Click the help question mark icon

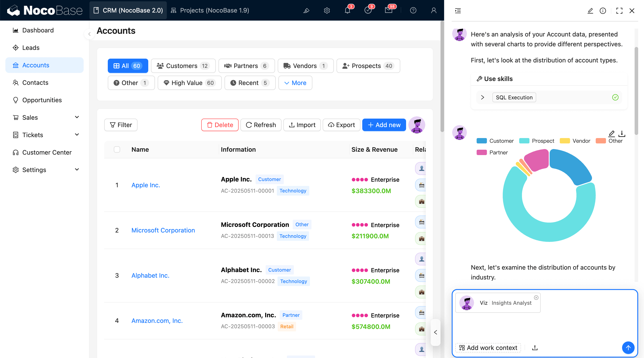pos(413,10)
